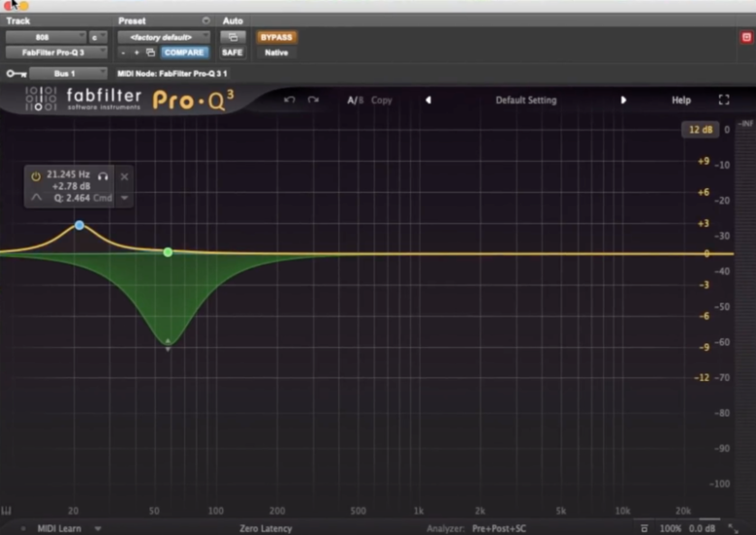Enable MIDI Learn
Screen dimensions: 756x535
59,528
